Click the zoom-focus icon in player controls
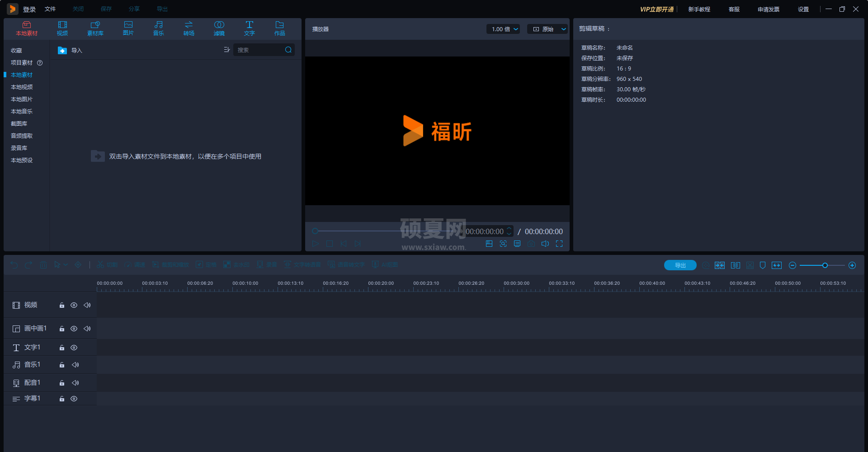The image size is (868, 452). pyautogui.click(x=503, y=244)
